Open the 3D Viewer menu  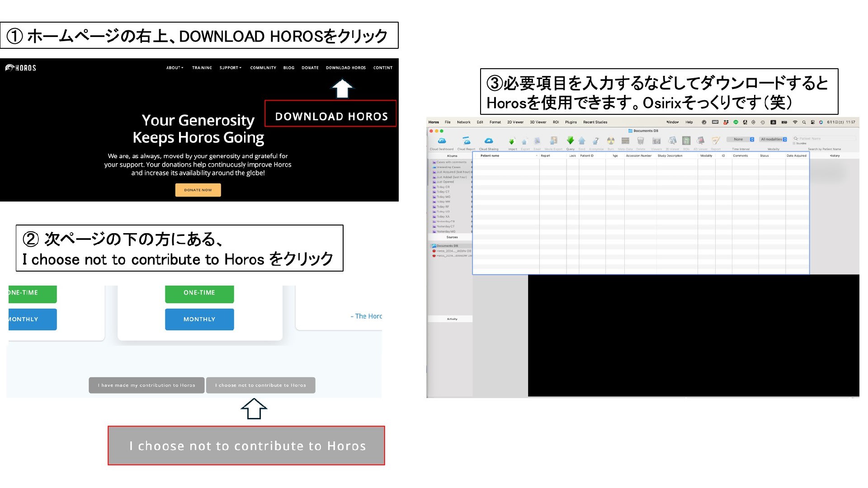click(538, 122)
